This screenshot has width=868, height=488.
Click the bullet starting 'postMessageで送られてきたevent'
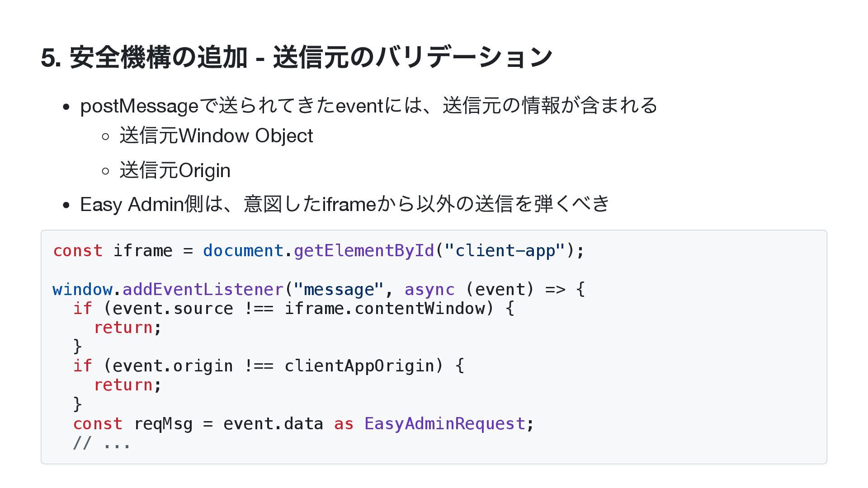[x=368, y=106]
